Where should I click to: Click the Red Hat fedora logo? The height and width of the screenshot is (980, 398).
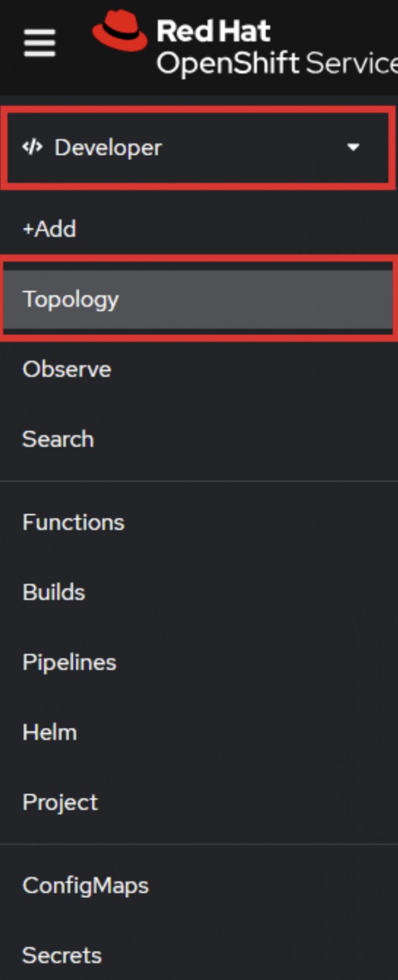tap(119, 31)
